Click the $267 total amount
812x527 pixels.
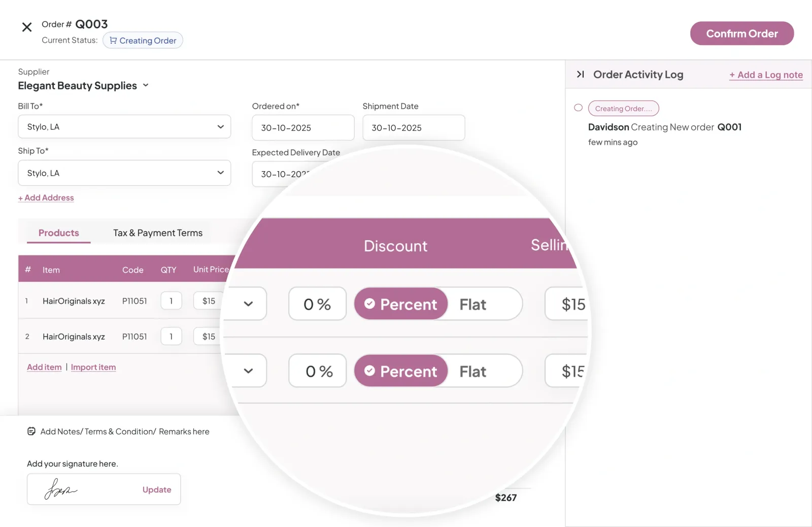tap(506, 498)
